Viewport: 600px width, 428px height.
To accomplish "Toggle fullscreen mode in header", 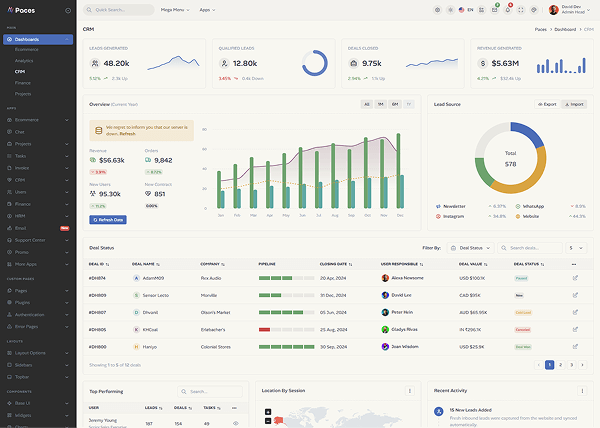I will pos(521,9).
